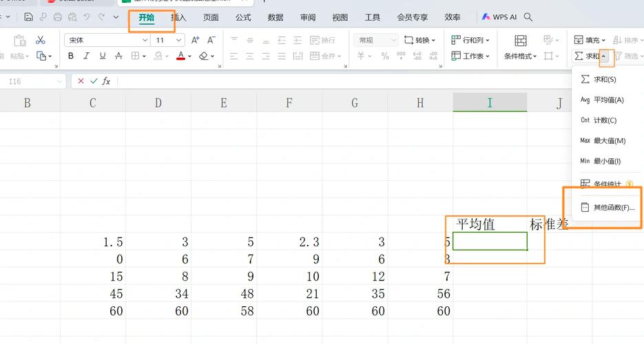
Task: Toggle Italic formatting
Action: click(87, 56)
